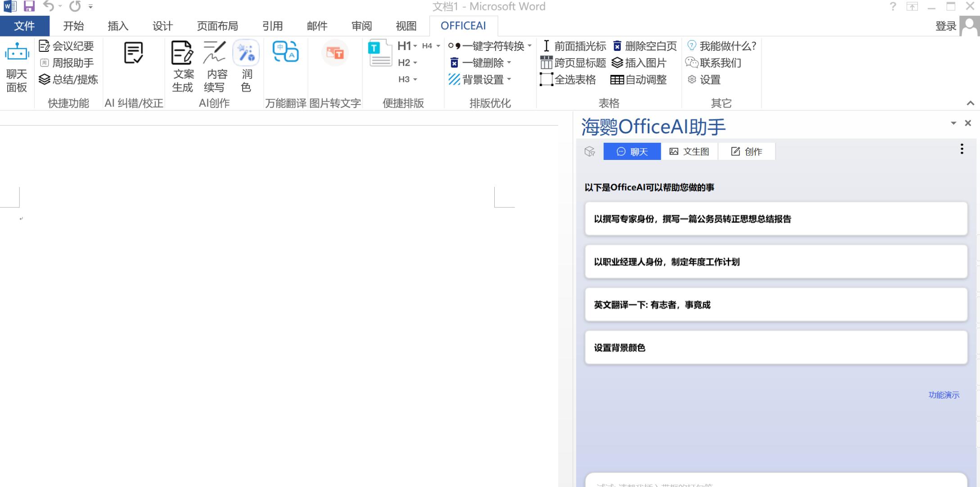Redo using the repeat arrow icon
This screenshot has width=980, height=487.
(75, 6)
